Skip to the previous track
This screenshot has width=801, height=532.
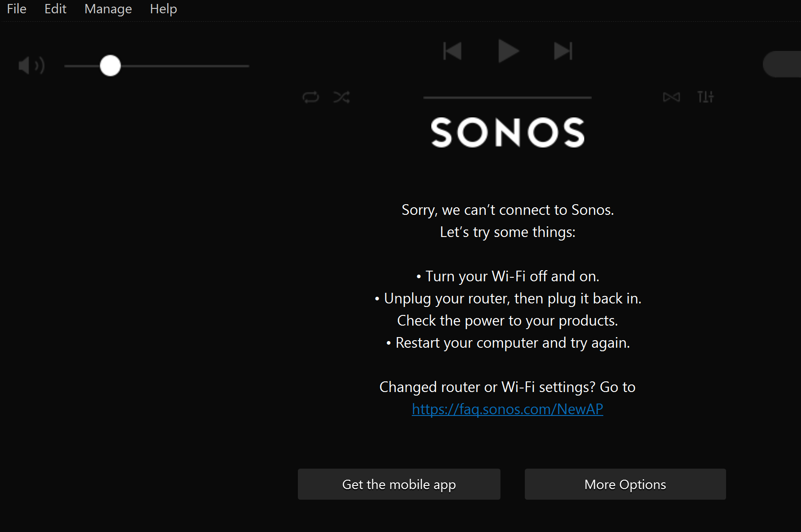tap(453, 51)
